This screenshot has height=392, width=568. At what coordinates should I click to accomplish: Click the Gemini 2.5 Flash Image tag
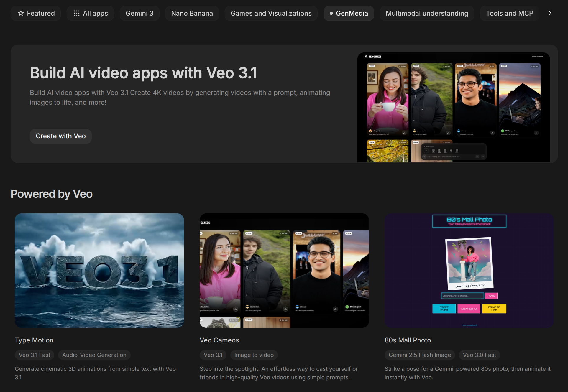[x=419, y=355]
